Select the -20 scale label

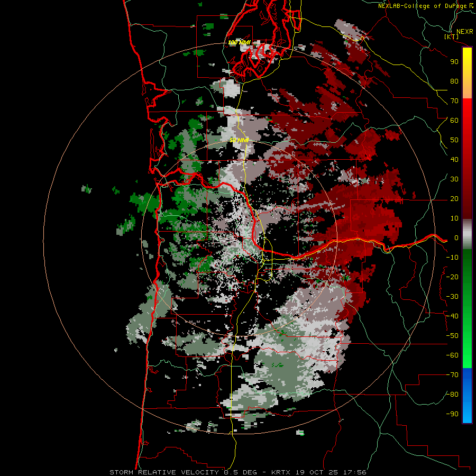[452, 277]
